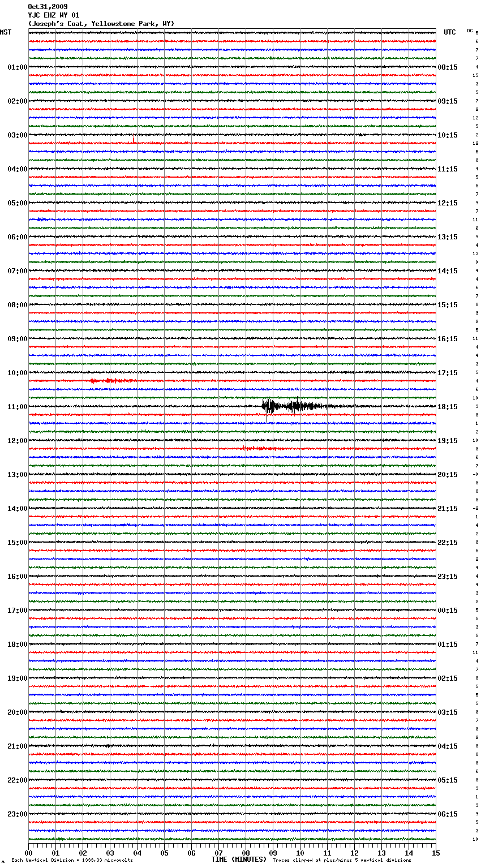481x868 pixels.
Task: Select the 09:00 MST time label
Action: click(x=18, y=339)
